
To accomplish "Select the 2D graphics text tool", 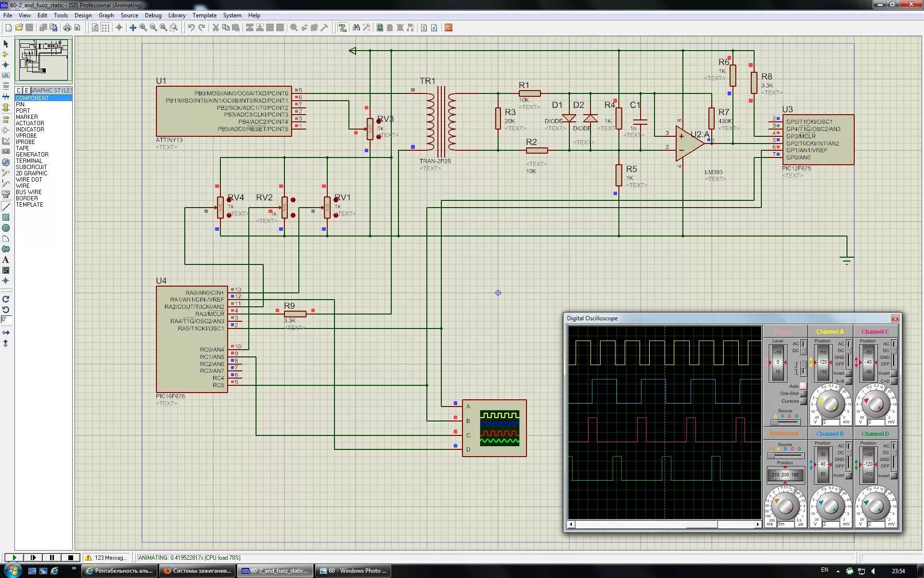I will click(6, 260).
